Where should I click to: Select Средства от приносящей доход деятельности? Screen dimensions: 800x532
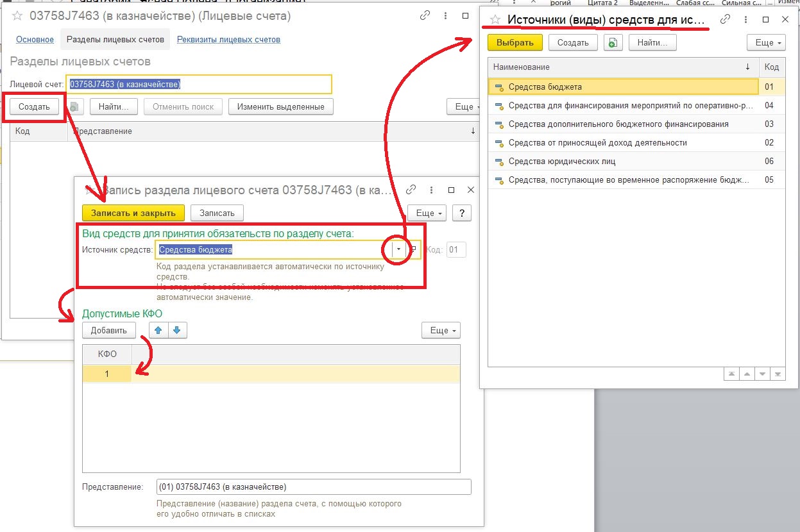tap(636, 142)
